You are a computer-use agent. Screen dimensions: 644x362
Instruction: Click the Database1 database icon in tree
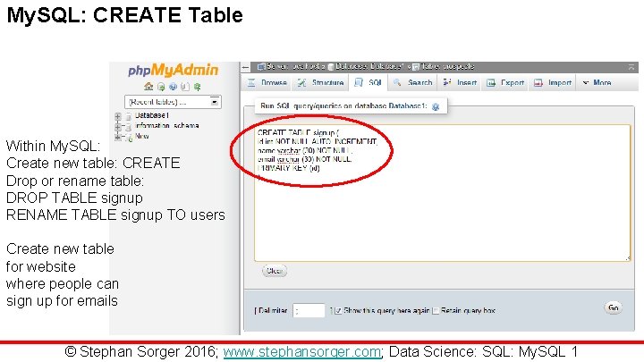click(128, 116)
